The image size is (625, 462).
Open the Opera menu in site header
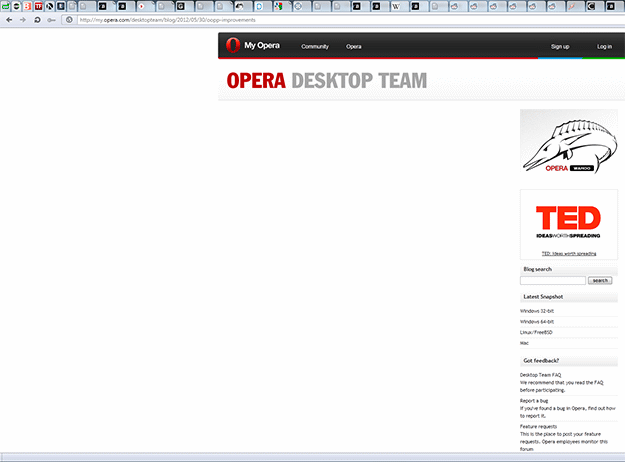click(x=354, y=46)
